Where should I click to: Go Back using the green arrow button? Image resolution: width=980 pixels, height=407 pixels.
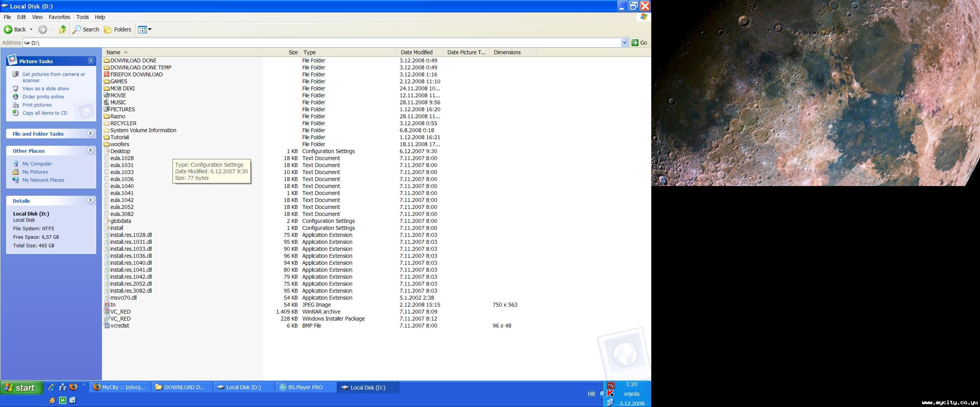(14, 29)
